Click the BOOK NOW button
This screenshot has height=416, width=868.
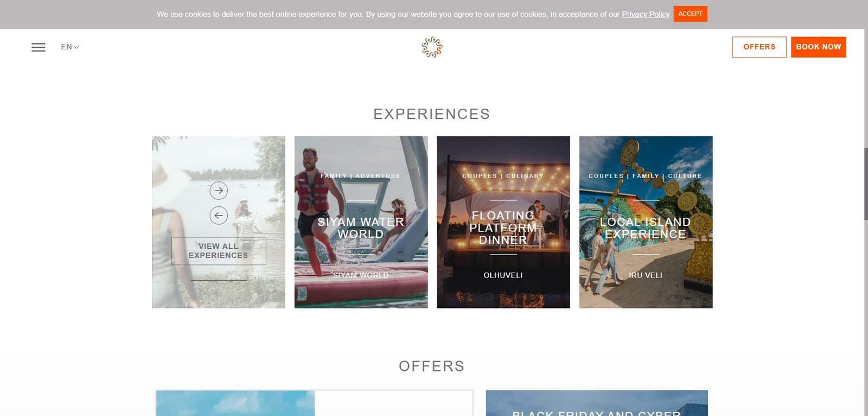[818, 47]
